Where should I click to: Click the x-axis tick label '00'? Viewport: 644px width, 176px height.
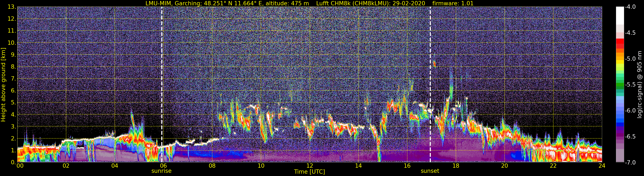click(20, 166)
